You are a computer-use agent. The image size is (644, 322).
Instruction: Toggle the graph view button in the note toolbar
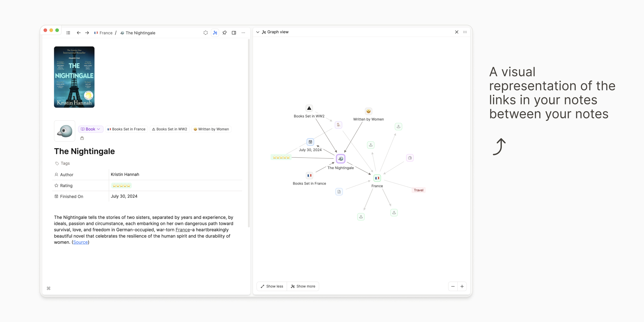pos(215,33)
